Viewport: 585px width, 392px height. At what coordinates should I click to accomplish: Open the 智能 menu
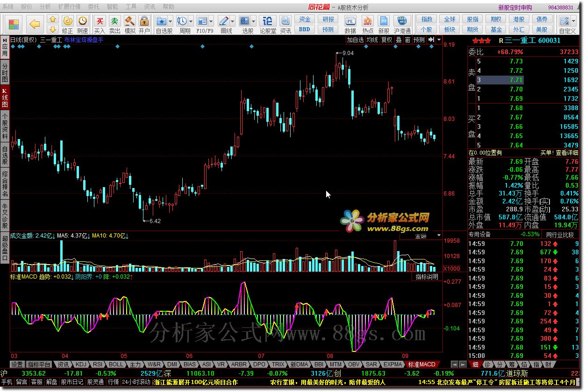point(112,7)
